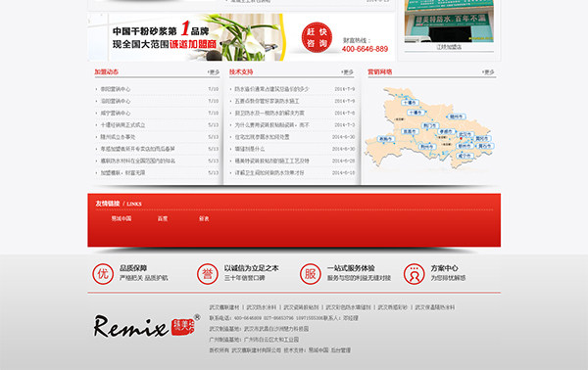The width and height of the screenshot is (588, 370).
Task: Click the red 赶快咨询 round badge
Action: (x=317, y=37)
